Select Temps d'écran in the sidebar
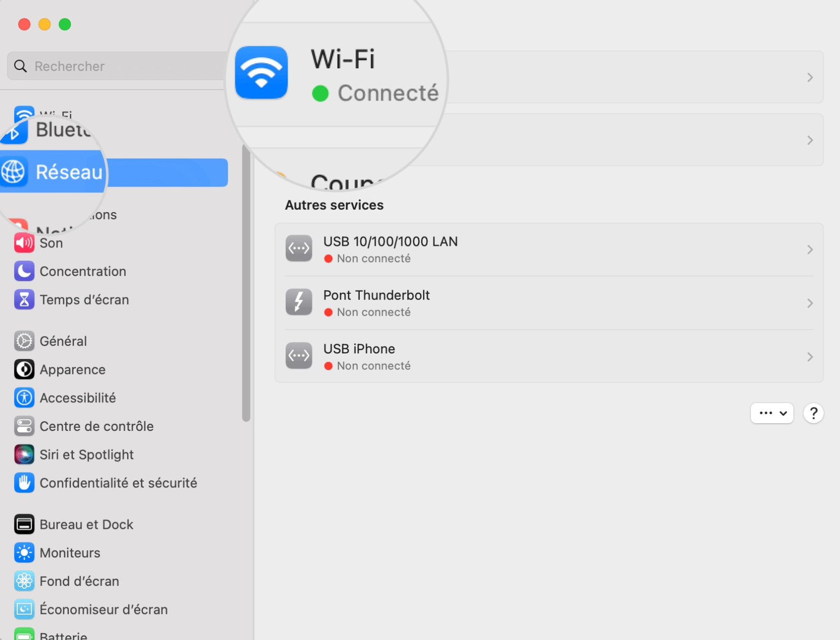840x640 pixels. coord(121,300)
